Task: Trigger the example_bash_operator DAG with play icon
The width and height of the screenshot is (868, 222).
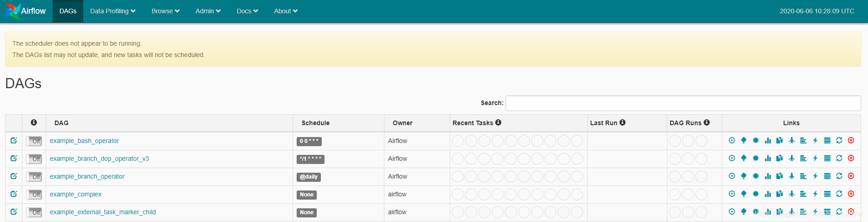Action: [732, 141]
